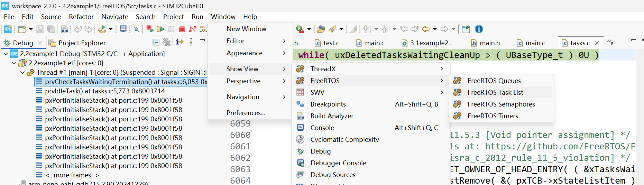Show hidden editor tabs list

coord(610,43)
